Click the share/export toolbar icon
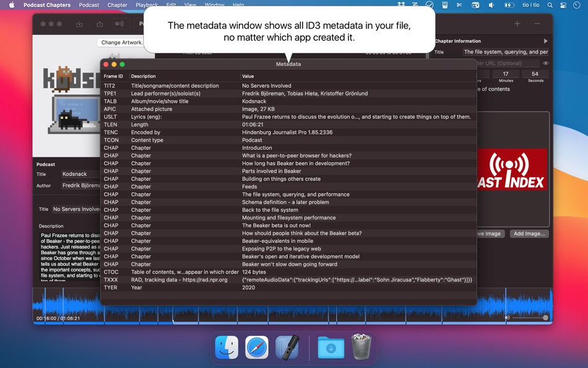The width and height of the screenshot is (588, 368). point(100,24)
